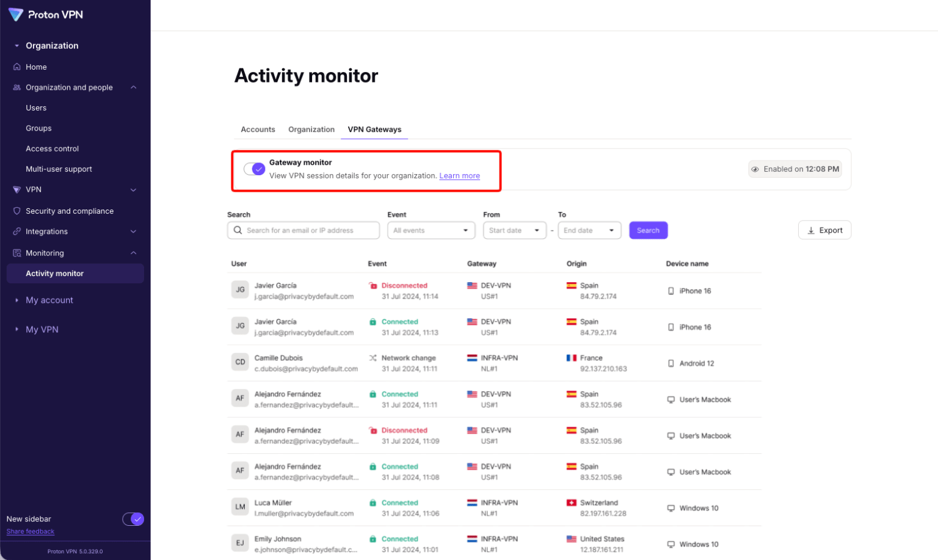
Task: Click the Integrations link icon
Action: coord(16,231)
